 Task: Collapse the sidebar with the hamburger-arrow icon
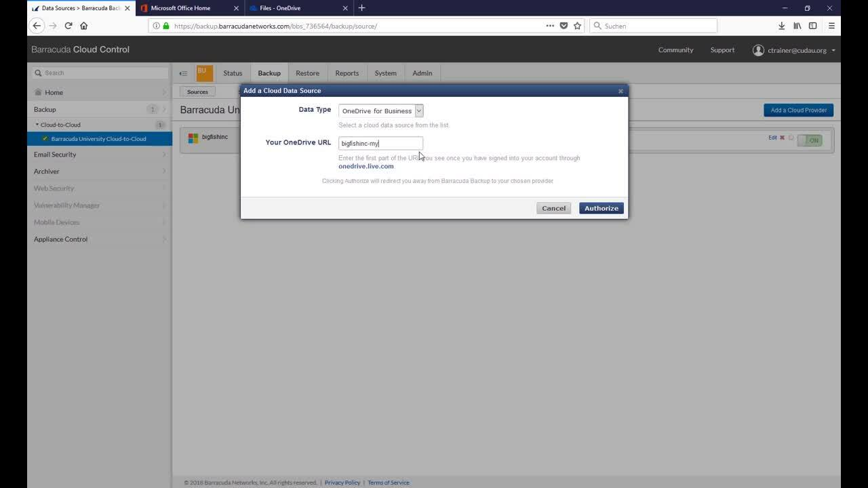point(183,73)
